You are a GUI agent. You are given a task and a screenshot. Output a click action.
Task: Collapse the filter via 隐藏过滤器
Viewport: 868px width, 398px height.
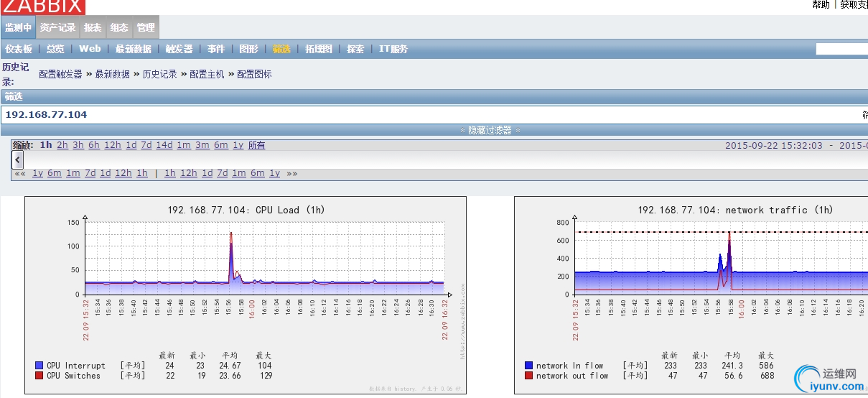pos(490,130)
